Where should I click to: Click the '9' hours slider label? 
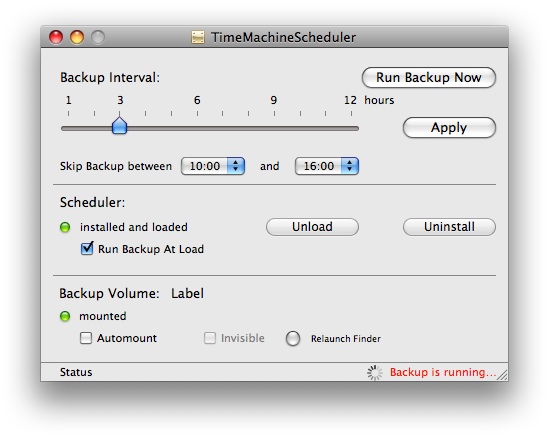point(274,100)
